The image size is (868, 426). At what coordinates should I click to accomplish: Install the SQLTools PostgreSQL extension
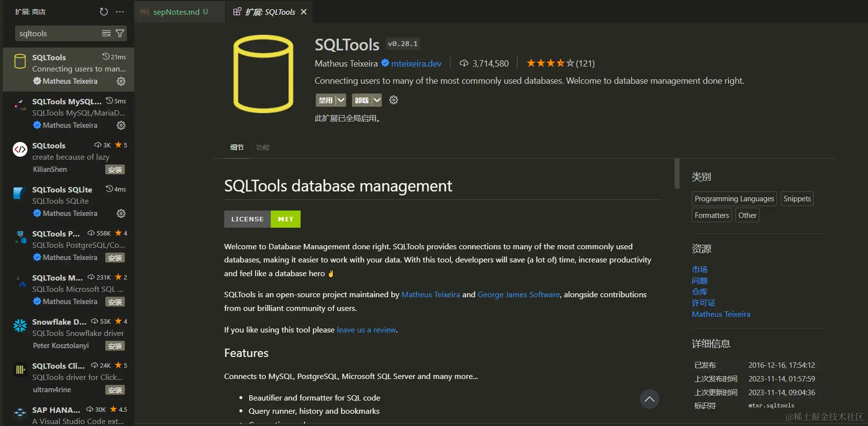pos(115,258)
